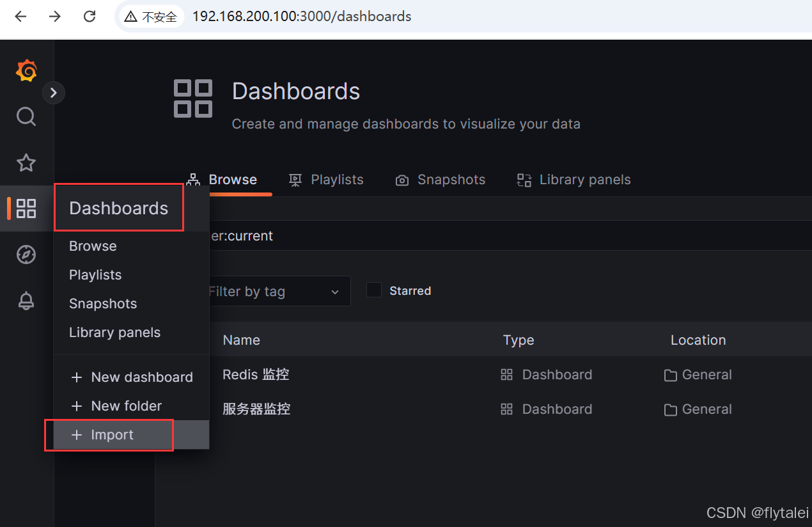Click Dashboards header in flyout menu
The image size is (812, 527).
coord(119,208)
